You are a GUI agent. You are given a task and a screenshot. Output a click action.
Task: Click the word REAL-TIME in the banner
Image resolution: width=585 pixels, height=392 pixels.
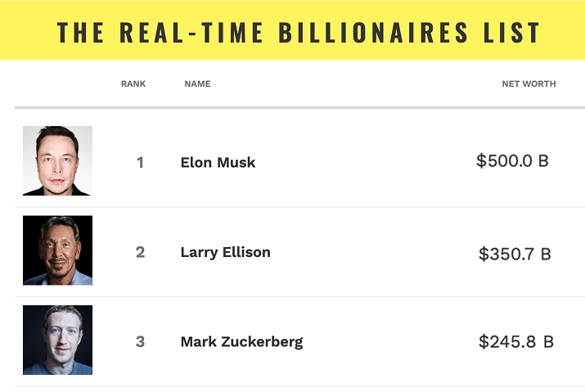(x=193, y=32)
